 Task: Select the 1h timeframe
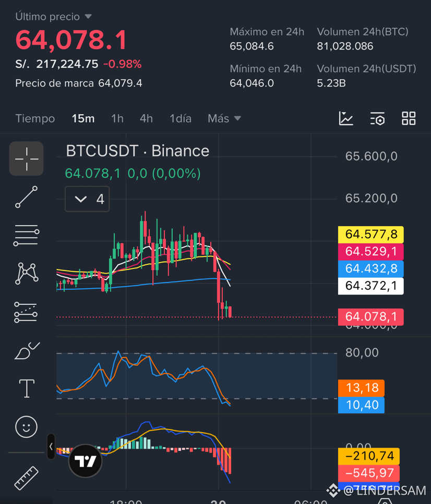pyautogui.click(x=117, y=119)
